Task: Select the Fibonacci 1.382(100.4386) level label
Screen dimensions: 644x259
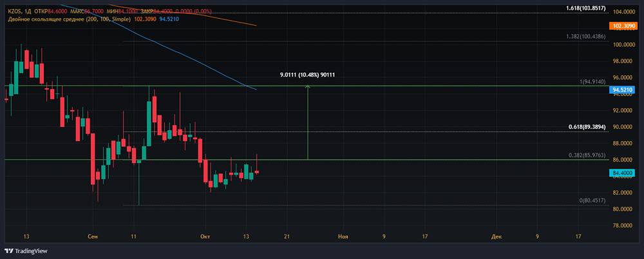Action: click(x=585, y=37)
